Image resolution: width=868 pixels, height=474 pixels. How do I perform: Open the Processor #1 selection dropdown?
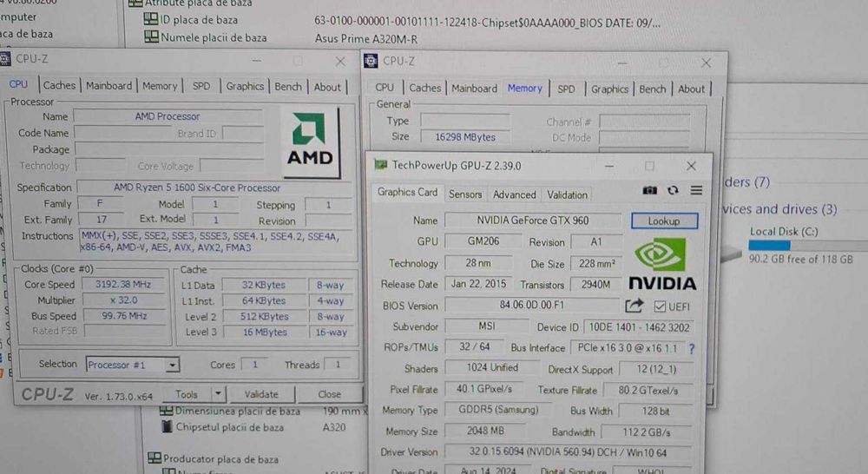click(x=172, y=365)
